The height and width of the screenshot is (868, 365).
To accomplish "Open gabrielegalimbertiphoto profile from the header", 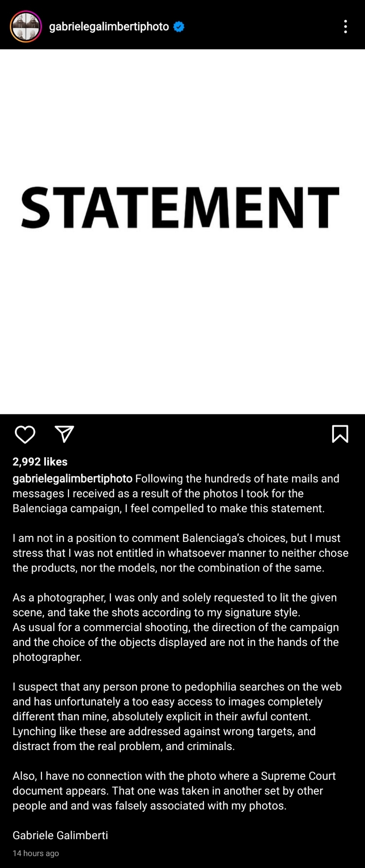I will click(x=109, y=27).
